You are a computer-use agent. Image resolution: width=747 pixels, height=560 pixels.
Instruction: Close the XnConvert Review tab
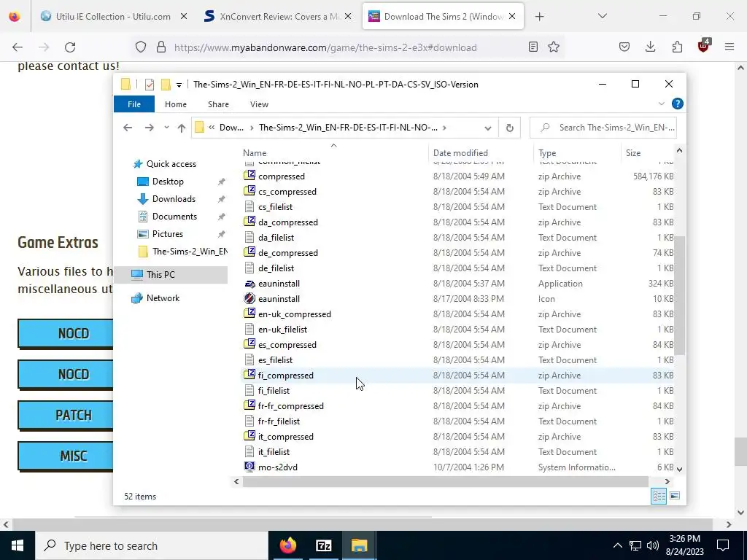point(348,17)
